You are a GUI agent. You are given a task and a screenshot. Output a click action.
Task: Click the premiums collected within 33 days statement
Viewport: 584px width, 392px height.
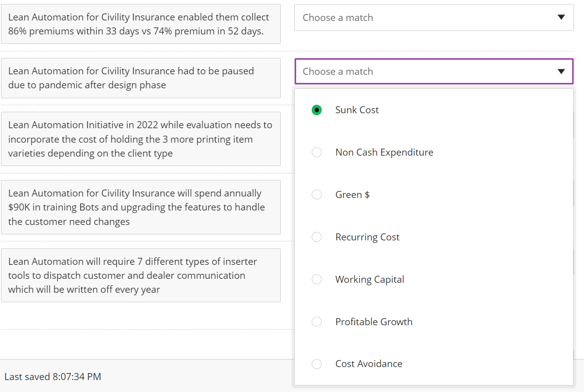coord(141,24)
